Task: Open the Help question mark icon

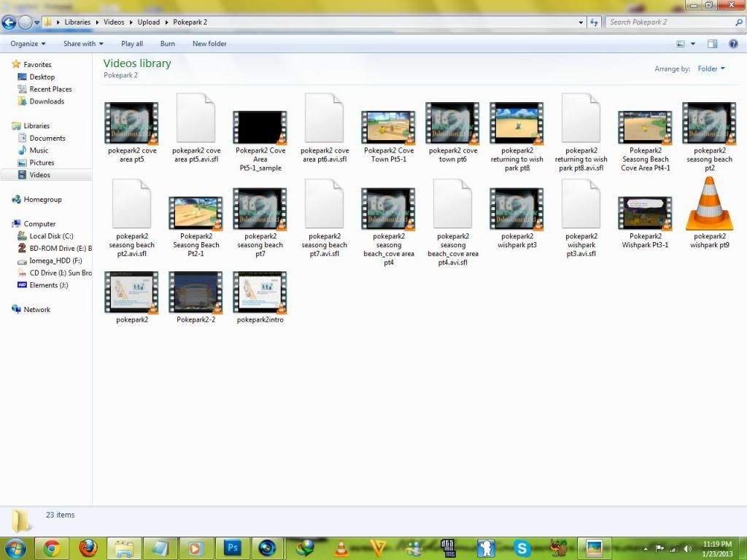Action: tap(734, 44)
